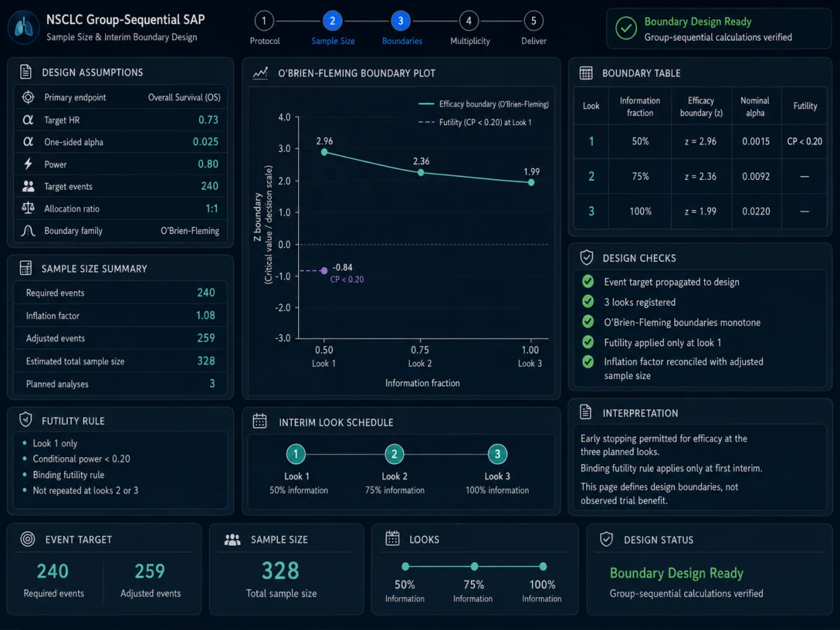
Task: Jump to step 5 Deliver
Action: coord(533,21)
